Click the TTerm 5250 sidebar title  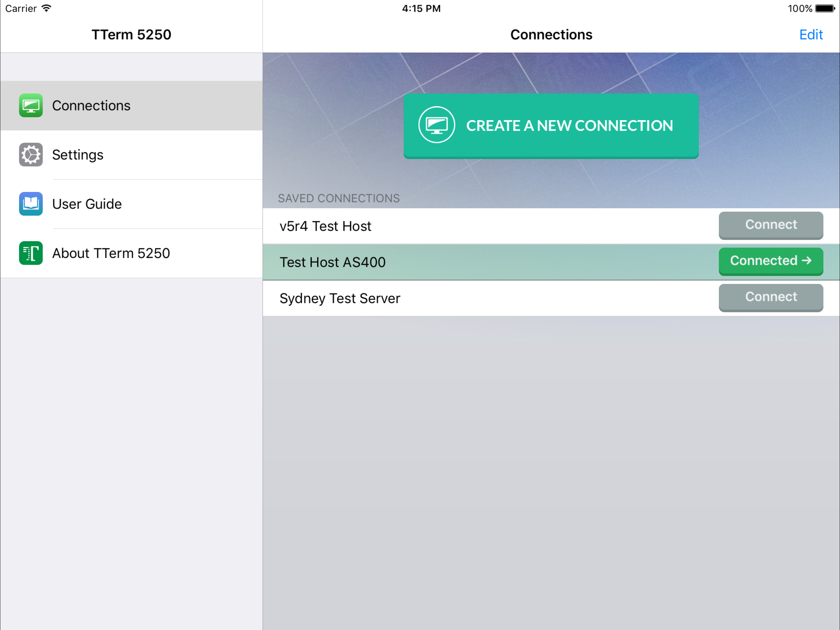click(x=131, y=34)
